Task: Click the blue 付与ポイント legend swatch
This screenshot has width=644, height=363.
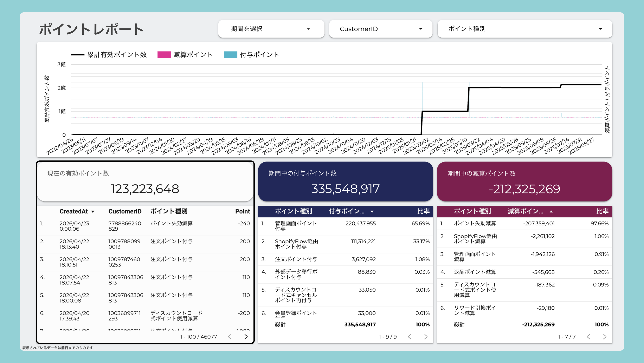Action: 231,55
